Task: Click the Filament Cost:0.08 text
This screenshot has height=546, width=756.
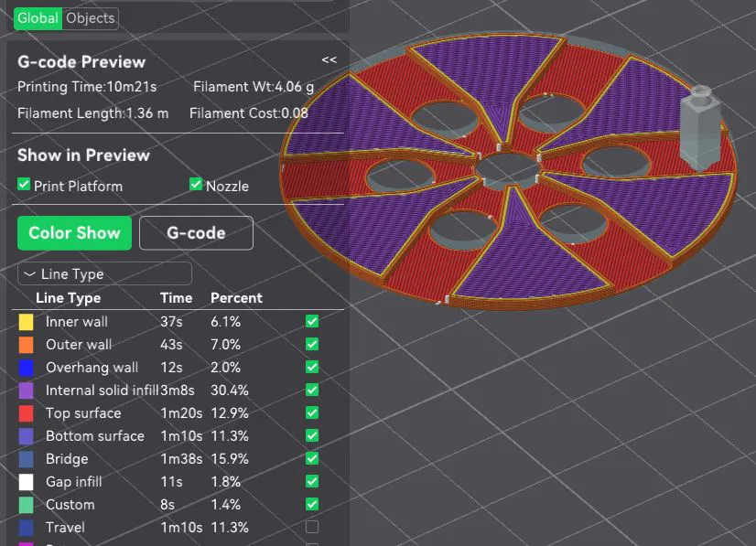Action: tap(248, 113)
